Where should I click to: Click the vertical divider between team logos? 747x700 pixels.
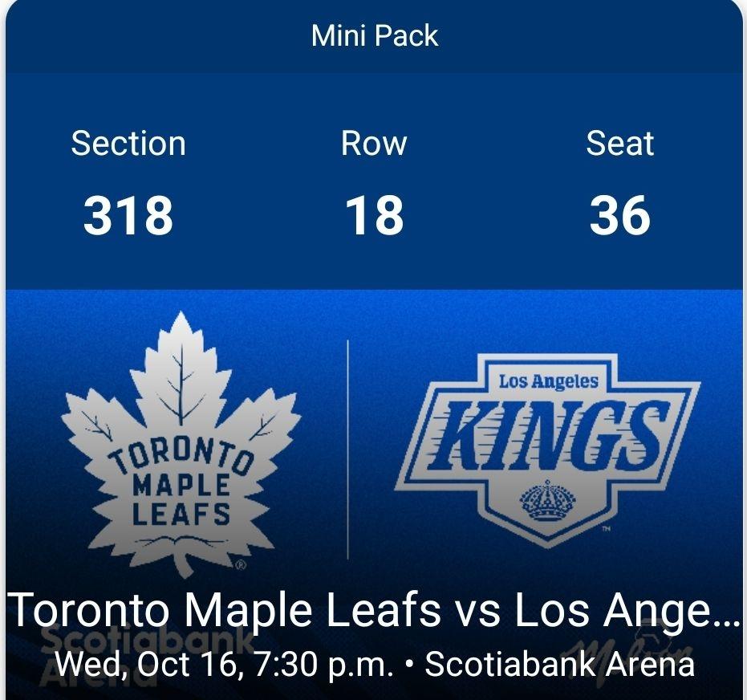348,450
